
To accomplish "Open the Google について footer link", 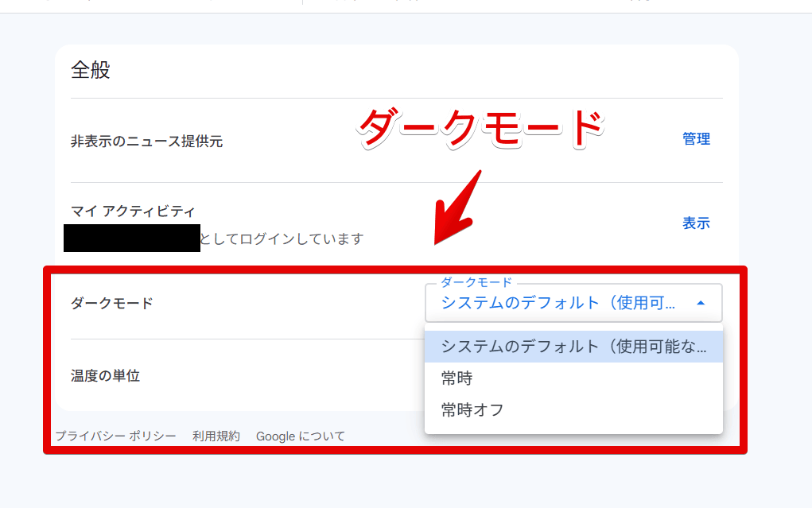I will pos(301,436).
